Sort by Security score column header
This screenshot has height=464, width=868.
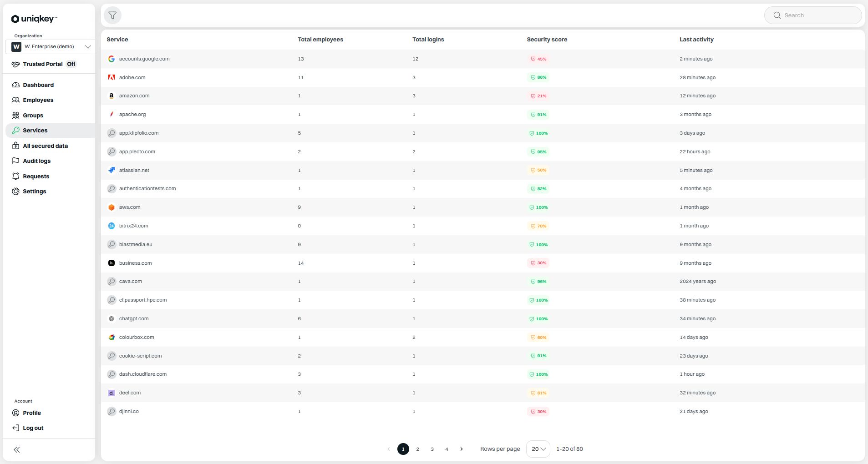pos(547,40)
